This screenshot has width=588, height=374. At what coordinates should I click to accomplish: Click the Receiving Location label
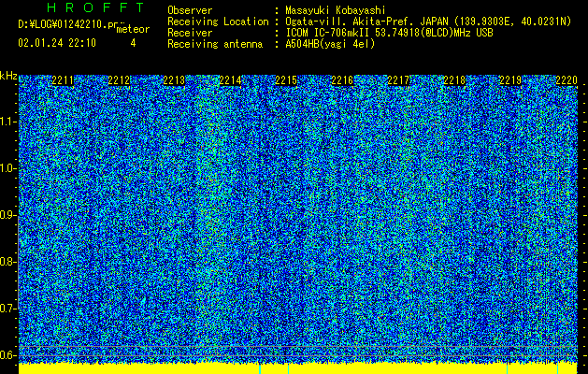(x=218, y=22)
